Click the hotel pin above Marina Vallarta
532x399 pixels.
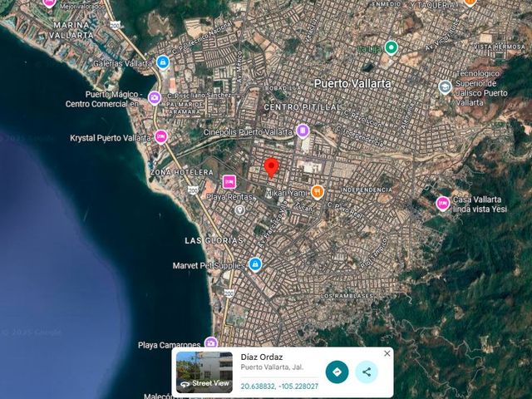[x=49, y=3]
